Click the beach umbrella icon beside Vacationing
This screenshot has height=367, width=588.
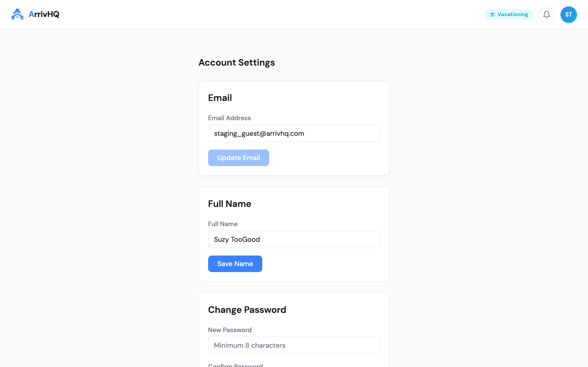pos(492,14)
